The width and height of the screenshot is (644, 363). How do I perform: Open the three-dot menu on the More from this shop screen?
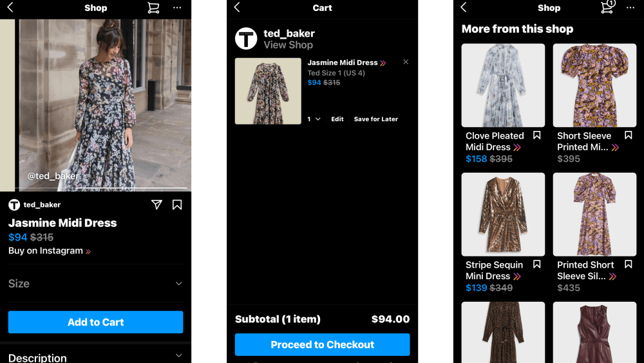[630, 7]
